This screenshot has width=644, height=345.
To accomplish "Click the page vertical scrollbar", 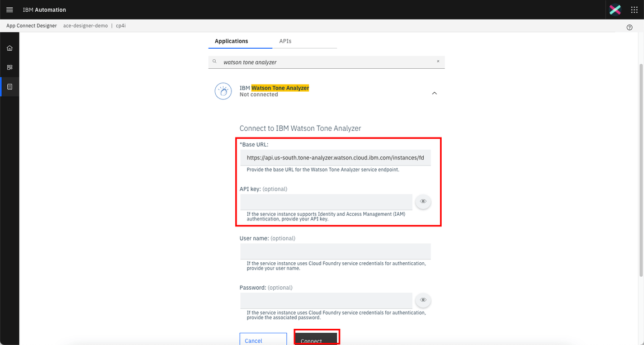I will pos(641,171).
